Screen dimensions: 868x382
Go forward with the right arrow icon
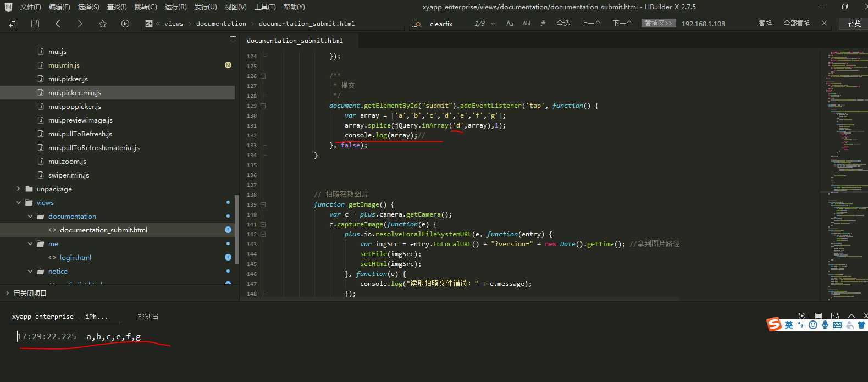coord(80,24)
